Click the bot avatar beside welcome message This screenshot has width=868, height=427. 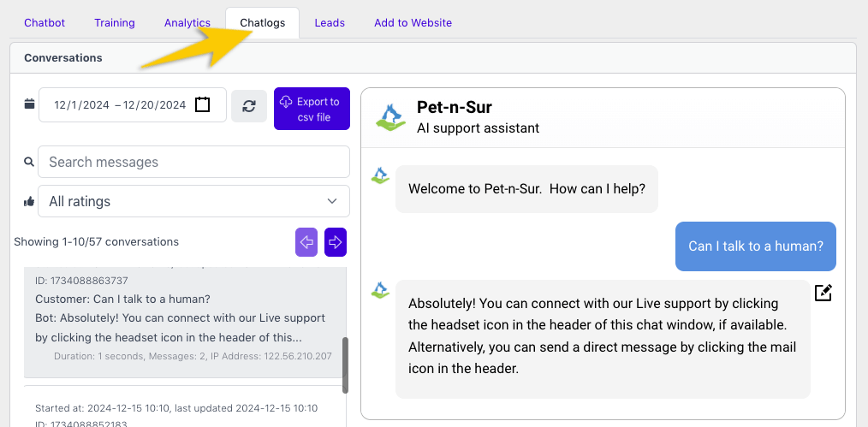click(x=380, y=175)
